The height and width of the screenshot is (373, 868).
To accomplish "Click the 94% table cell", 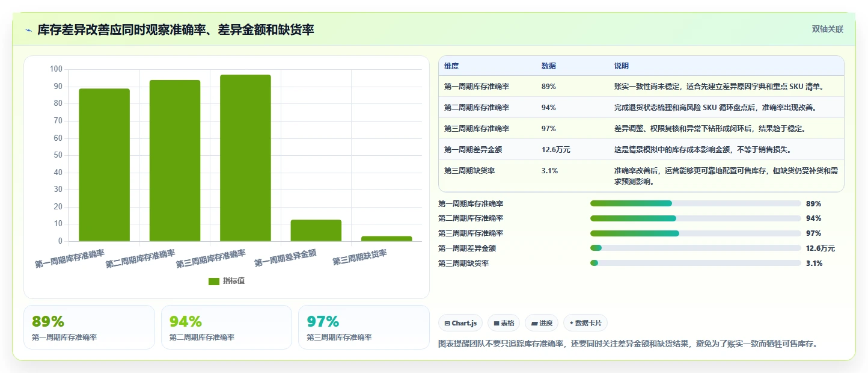I will tap(549, 108).
